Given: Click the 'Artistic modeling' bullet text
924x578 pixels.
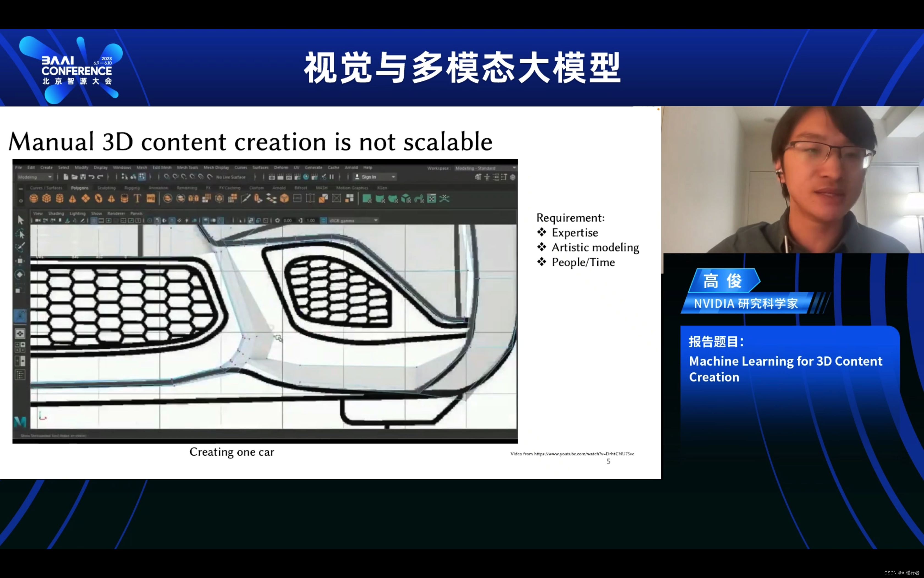Looking at the screenshot, I should pyautogui.click(x=595, y=247).
